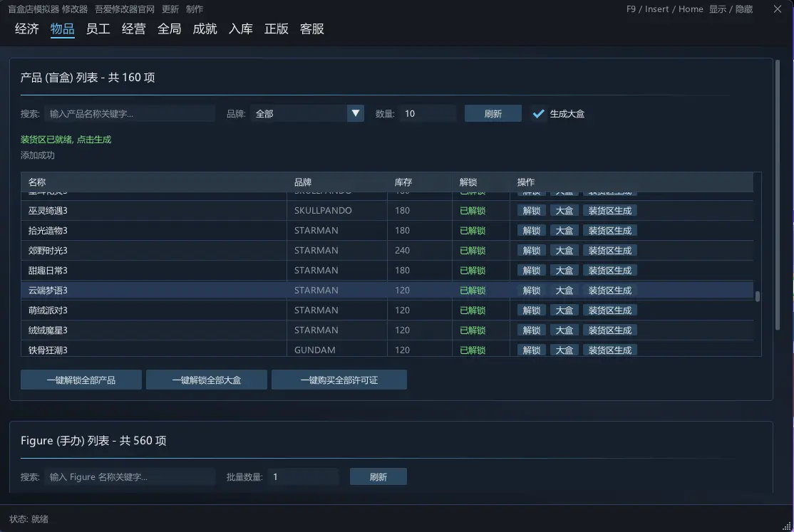Click 一键解锁全部产品 button

pos(81,380)
